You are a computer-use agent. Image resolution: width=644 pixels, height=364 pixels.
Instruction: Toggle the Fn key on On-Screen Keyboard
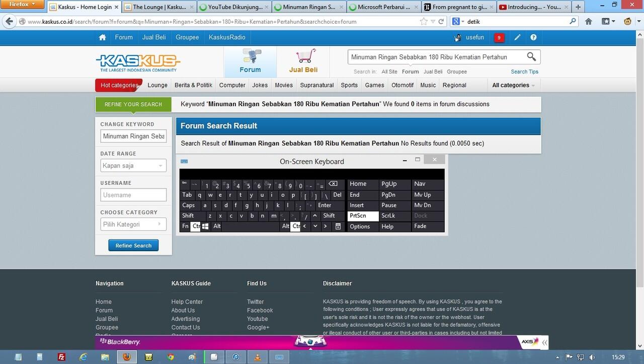185,227
